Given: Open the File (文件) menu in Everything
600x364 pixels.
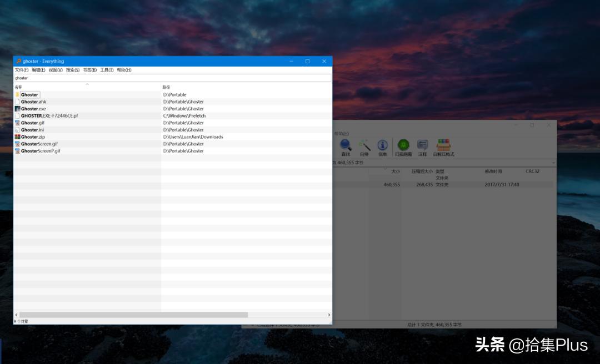Looking at the screenshot, I should [x=22, y=70].
